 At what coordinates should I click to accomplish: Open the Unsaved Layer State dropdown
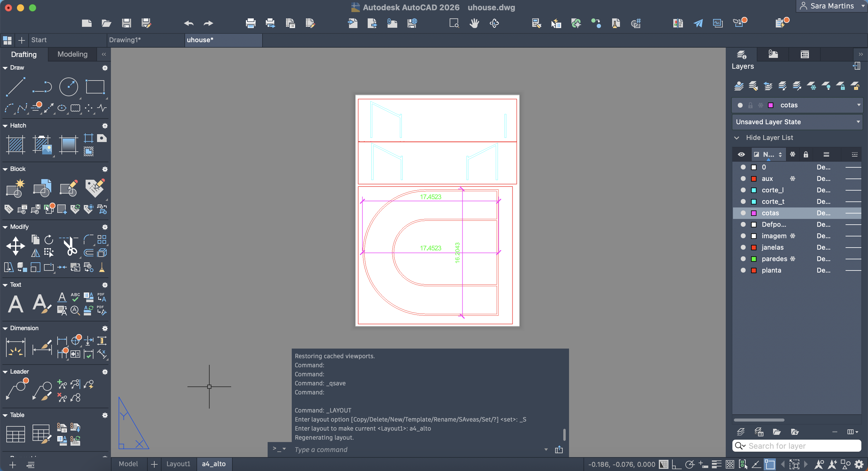point(858,122)
